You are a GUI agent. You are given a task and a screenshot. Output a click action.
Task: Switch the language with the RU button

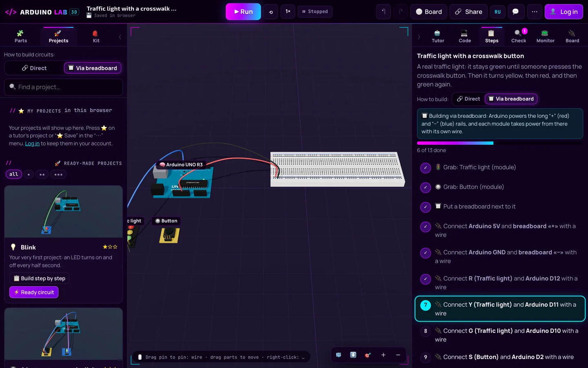(x=497, y=12)
